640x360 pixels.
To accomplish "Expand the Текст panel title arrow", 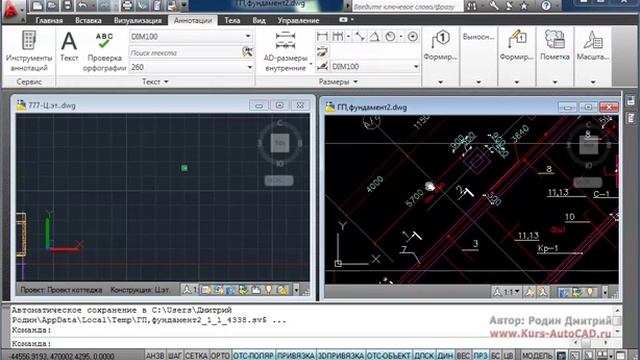I will pyautogui.click(x=166, y=82).
